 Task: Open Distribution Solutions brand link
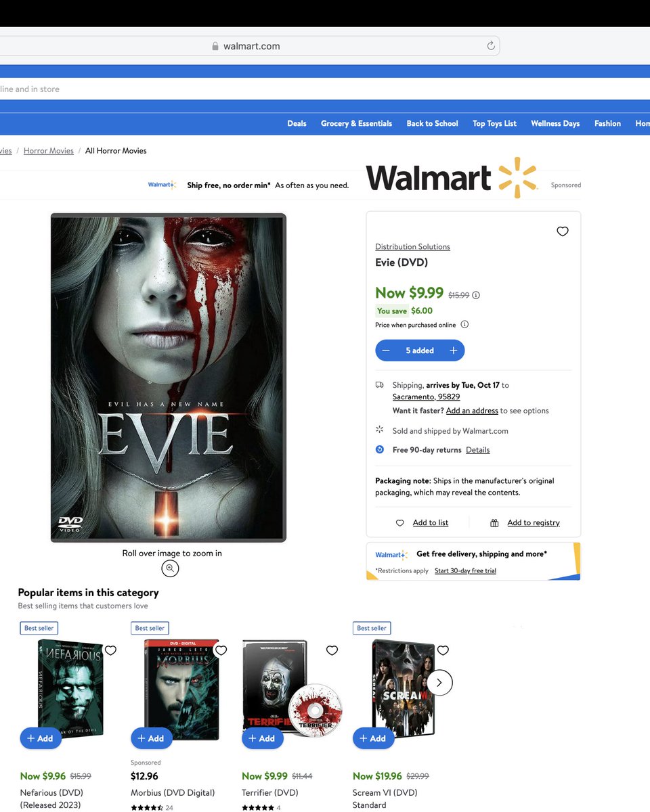[412, 246]
